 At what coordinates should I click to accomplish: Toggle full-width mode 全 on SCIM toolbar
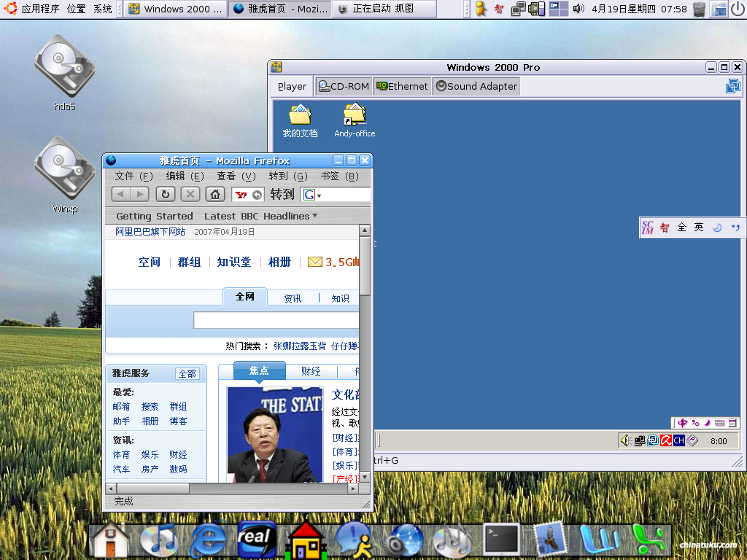682,227
